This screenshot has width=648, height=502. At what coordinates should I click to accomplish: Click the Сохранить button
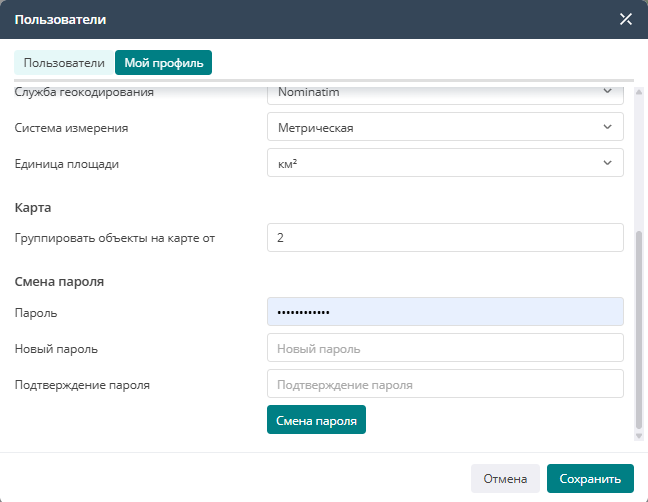tap(590, 478)
